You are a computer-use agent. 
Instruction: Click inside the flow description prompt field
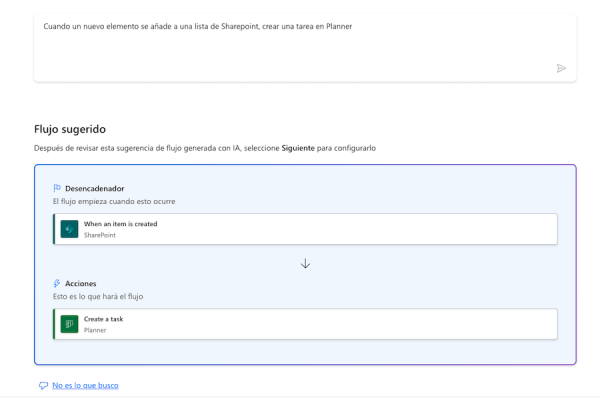click(305, 48)
